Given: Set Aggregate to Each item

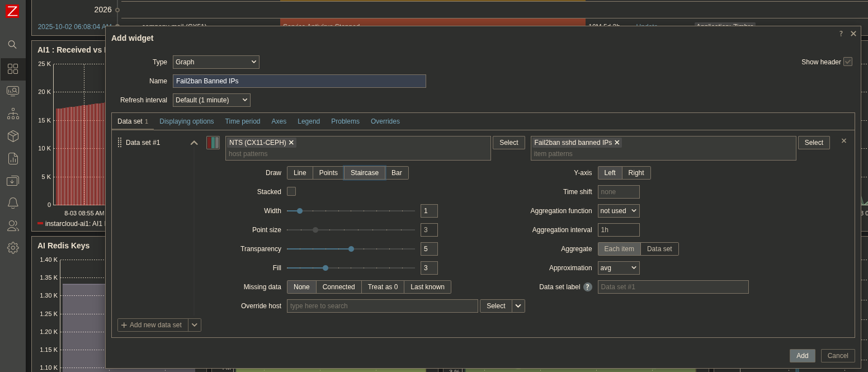Looking at the screenshot, I should coord(619,249).
